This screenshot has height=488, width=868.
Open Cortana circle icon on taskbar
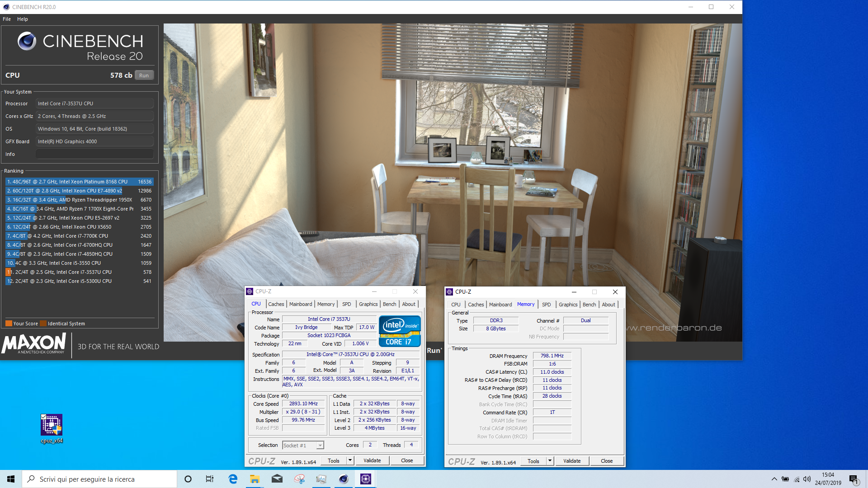[x=188, y=479]
